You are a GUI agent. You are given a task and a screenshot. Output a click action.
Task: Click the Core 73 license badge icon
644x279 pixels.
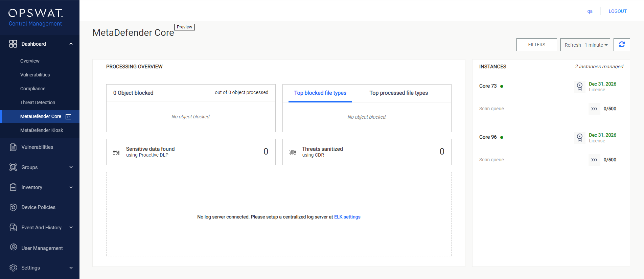(580, 87)
